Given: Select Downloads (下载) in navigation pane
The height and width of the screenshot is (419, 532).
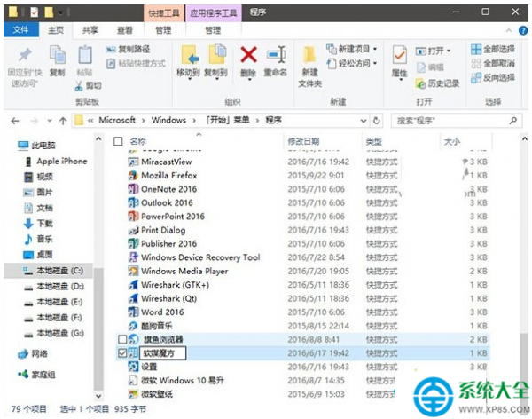Looking at the screenshot, I should coord(38,224).
